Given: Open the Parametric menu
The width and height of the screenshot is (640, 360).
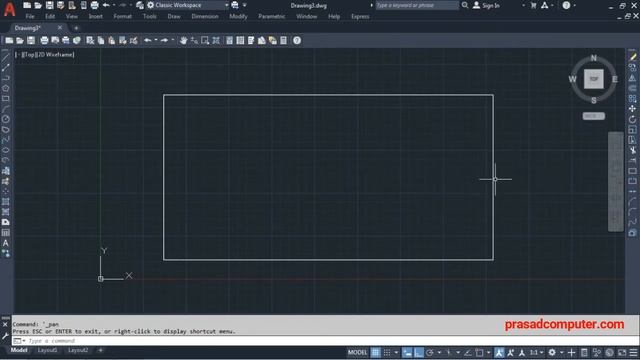Looking at the screenshot, I should [x=271, y=17].
